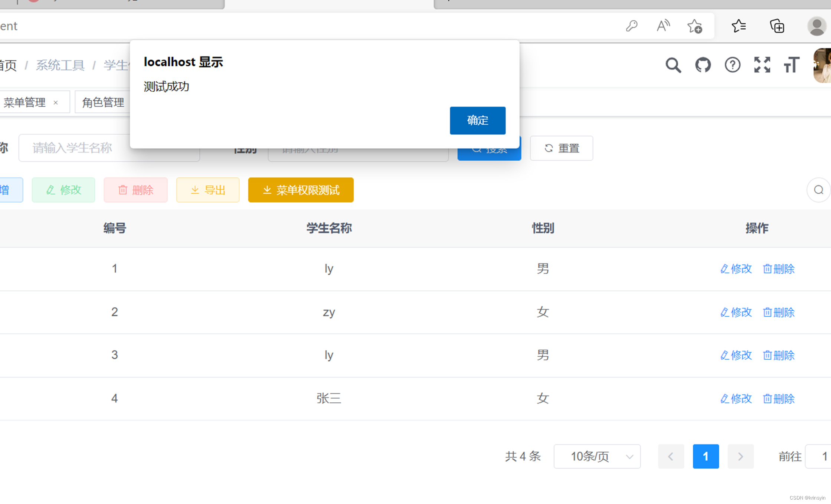Click 删除 link on the zy row
Image resolution: width=831 pixels, height=504 pixels.
[778, 312]
